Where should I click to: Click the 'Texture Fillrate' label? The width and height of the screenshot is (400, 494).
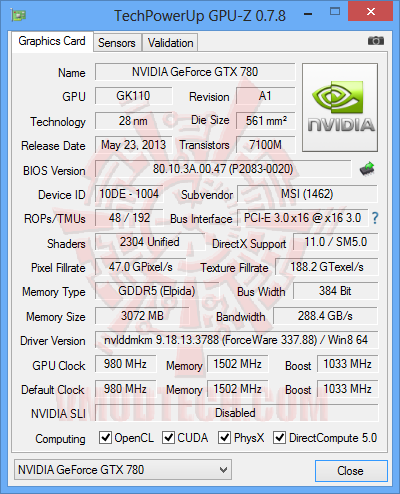[234, 268]
